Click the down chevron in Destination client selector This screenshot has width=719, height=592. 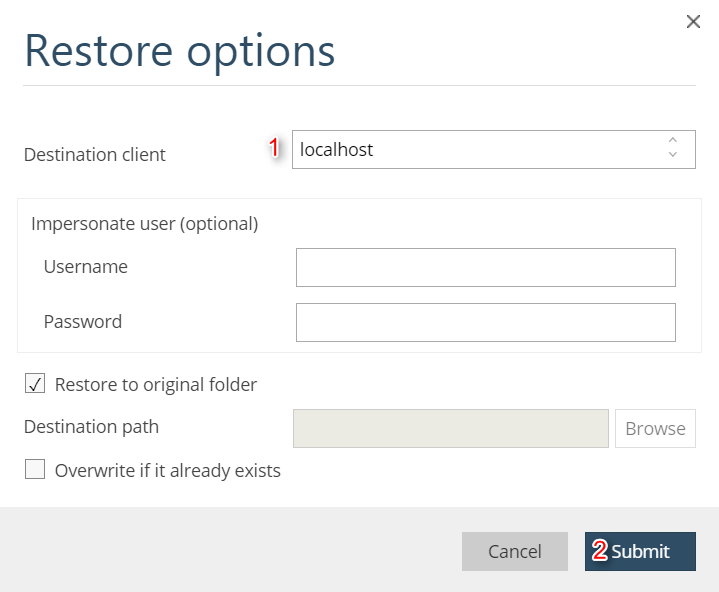[x=673, y=155]
